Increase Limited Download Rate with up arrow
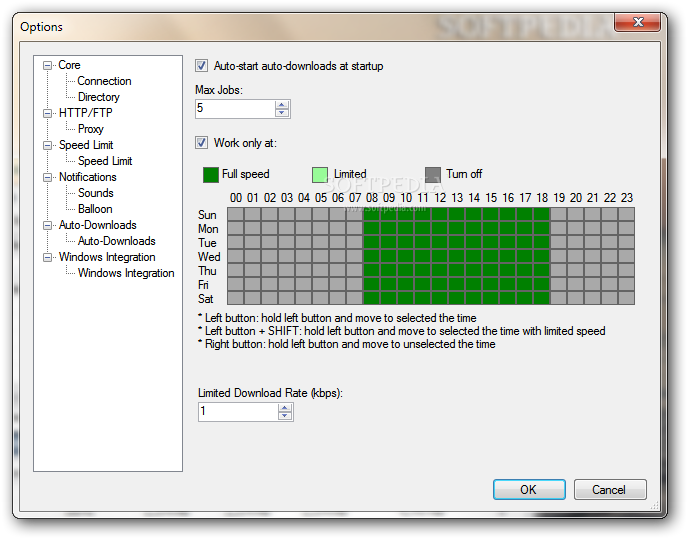This screenshot has width=688, height=539. (284, 408)
